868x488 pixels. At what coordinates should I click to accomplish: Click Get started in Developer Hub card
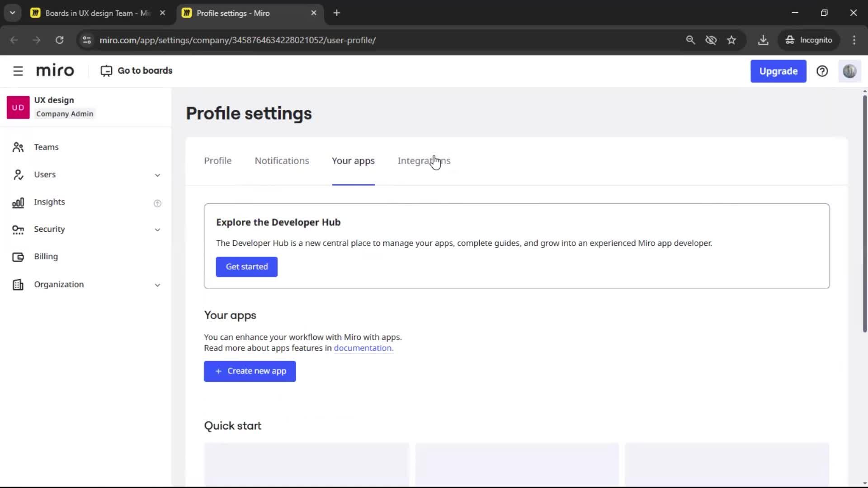tap(247, 267)
